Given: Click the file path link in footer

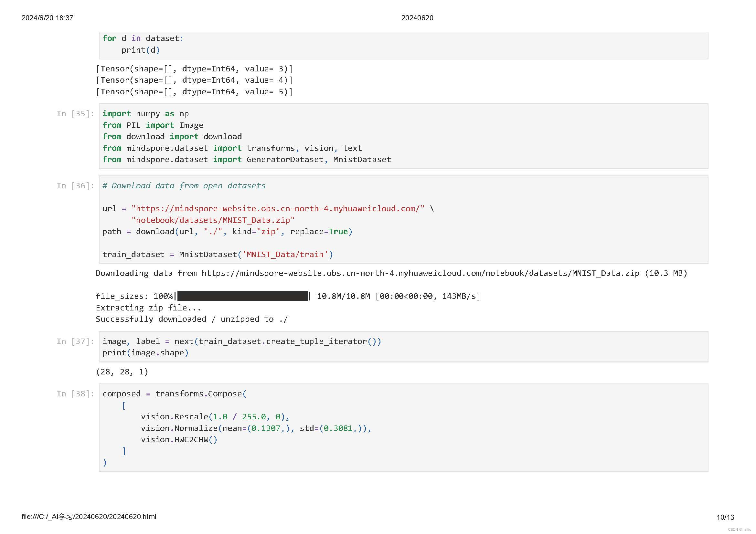Looking at the screenshot, I should (x=89, y=517).
